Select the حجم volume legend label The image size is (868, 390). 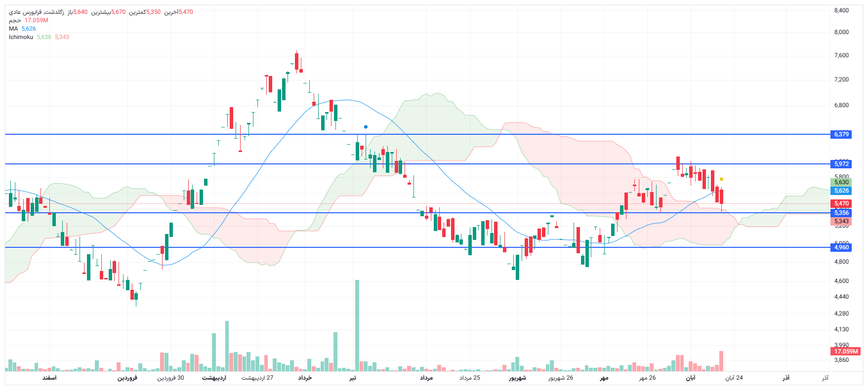[x=15, y=20]
